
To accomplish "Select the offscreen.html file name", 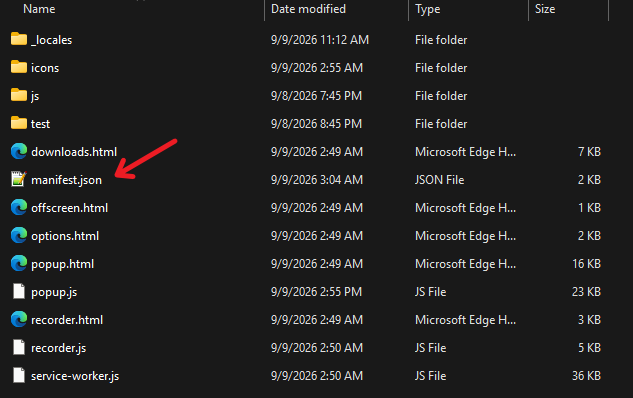I will [x=69, y=208].
